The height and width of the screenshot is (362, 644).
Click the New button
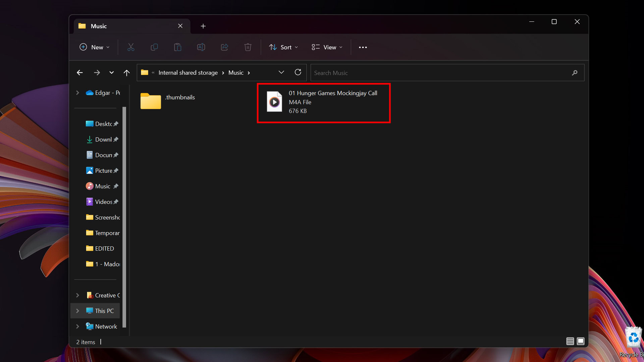point(95,47)
